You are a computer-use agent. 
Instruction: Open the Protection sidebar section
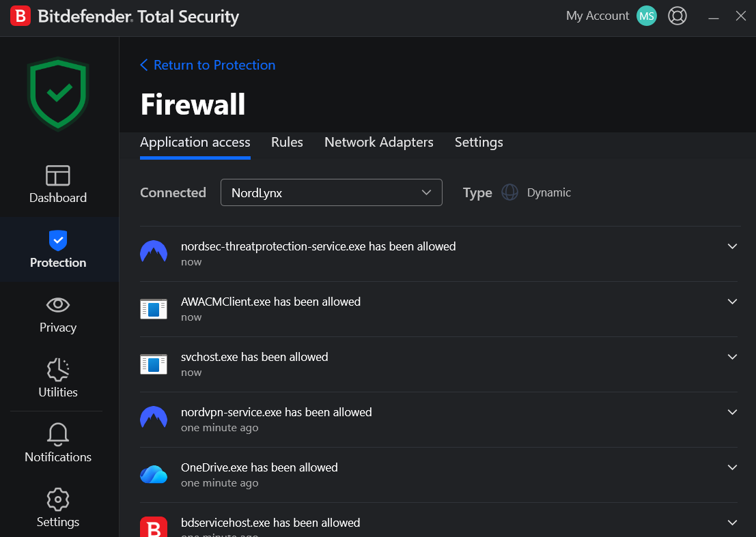pos(58,250)
